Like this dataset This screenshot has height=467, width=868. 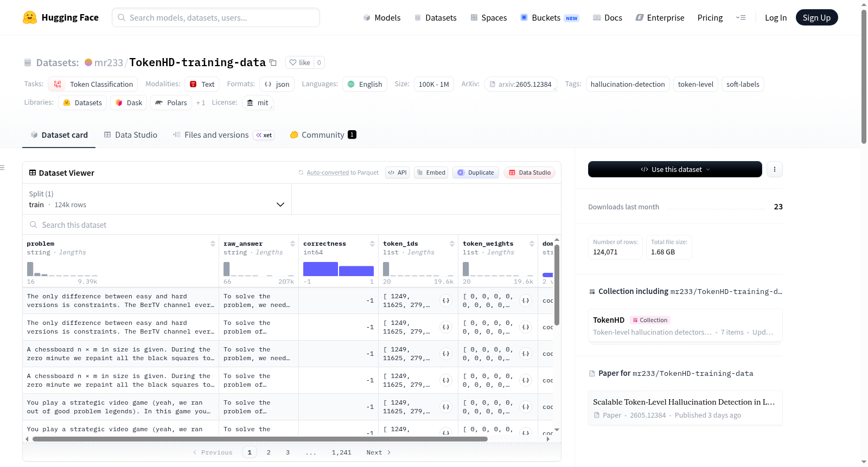tap(299, 63)
